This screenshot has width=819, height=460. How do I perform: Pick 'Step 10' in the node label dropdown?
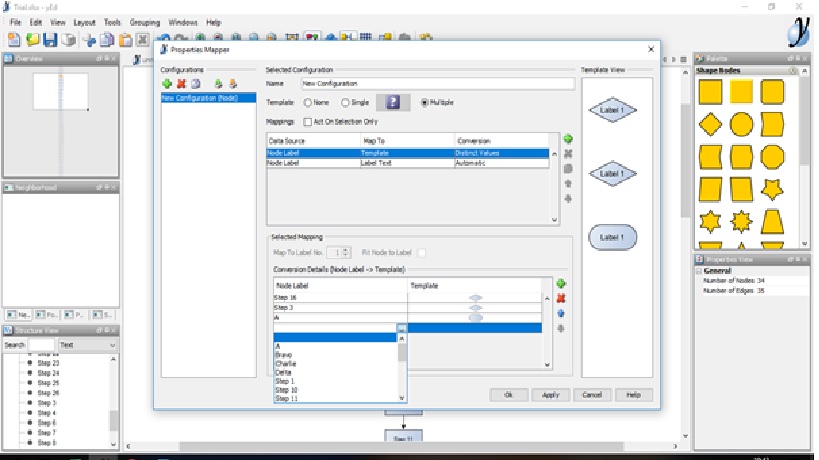click(x=287, y=390)
